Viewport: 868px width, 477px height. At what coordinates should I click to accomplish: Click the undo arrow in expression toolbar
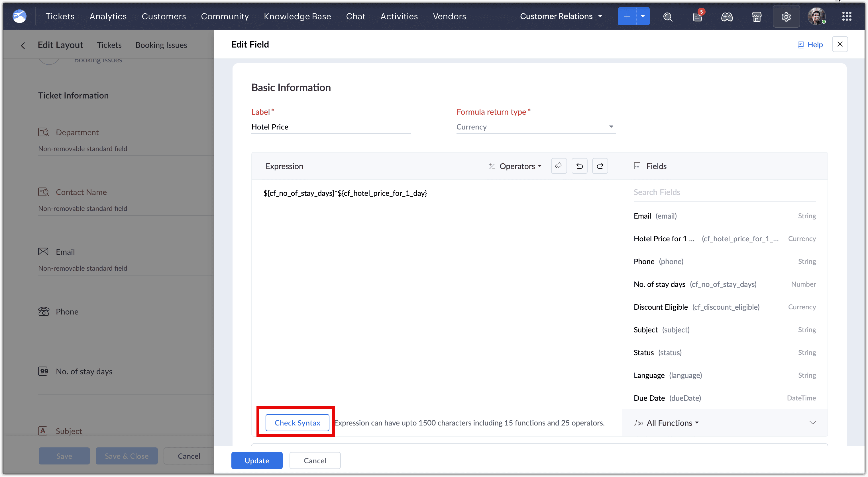pos(579,166)
